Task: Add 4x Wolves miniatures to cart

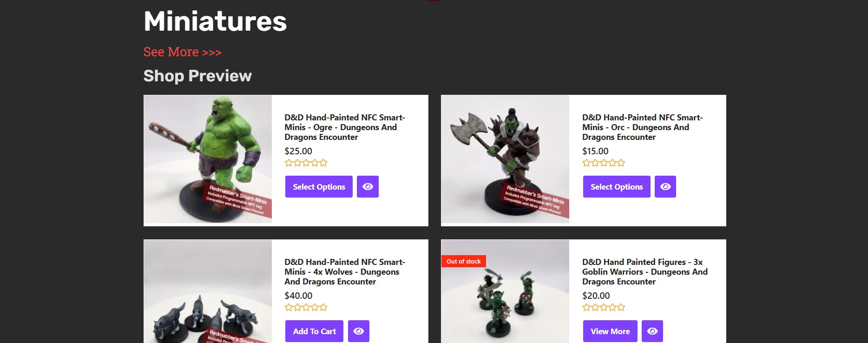Action: click(314, 331)
